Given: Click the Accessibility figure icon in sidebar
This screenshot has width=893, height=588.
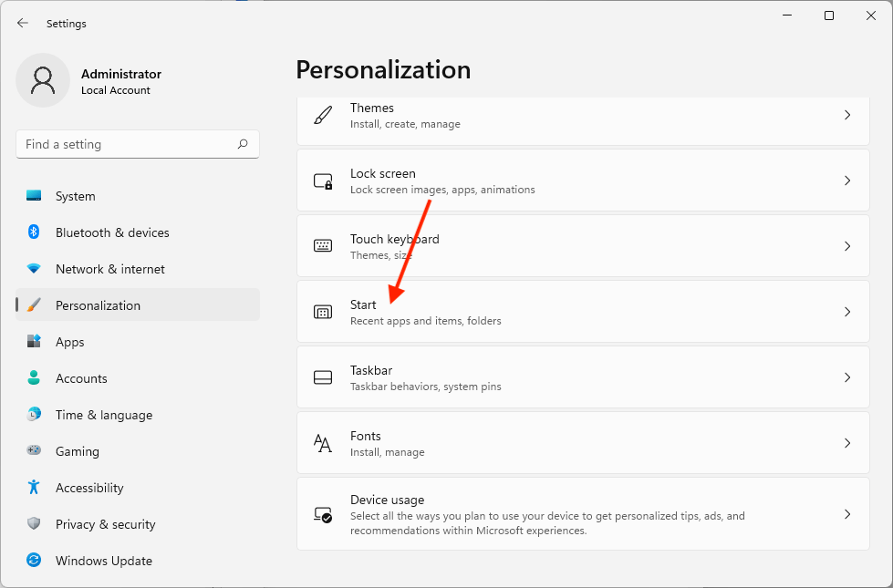Looking at the screenshot, I should pos(34,487).
